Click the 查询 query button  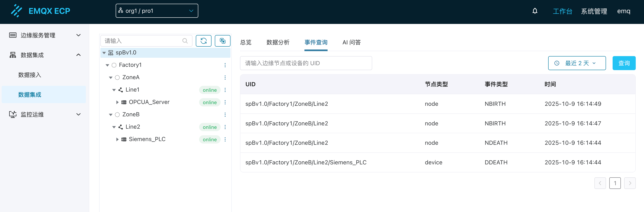point(624,63)
